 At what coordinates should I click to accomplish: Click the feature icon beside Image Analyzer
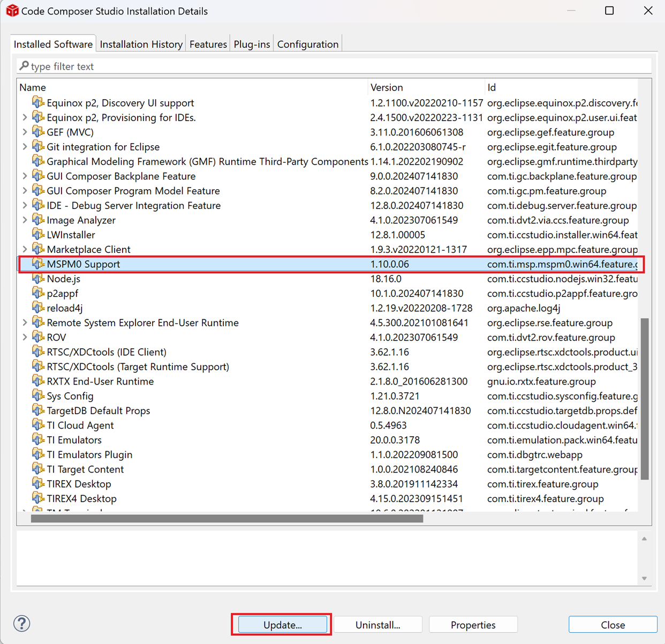point(38,220)
